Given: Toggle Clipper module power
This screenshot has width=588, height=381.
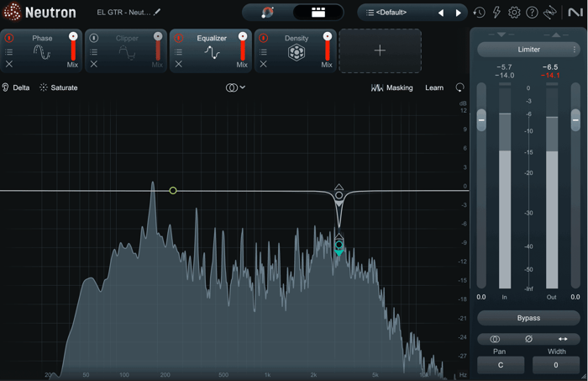Looking at the screenshot, I should pos(94,38).
